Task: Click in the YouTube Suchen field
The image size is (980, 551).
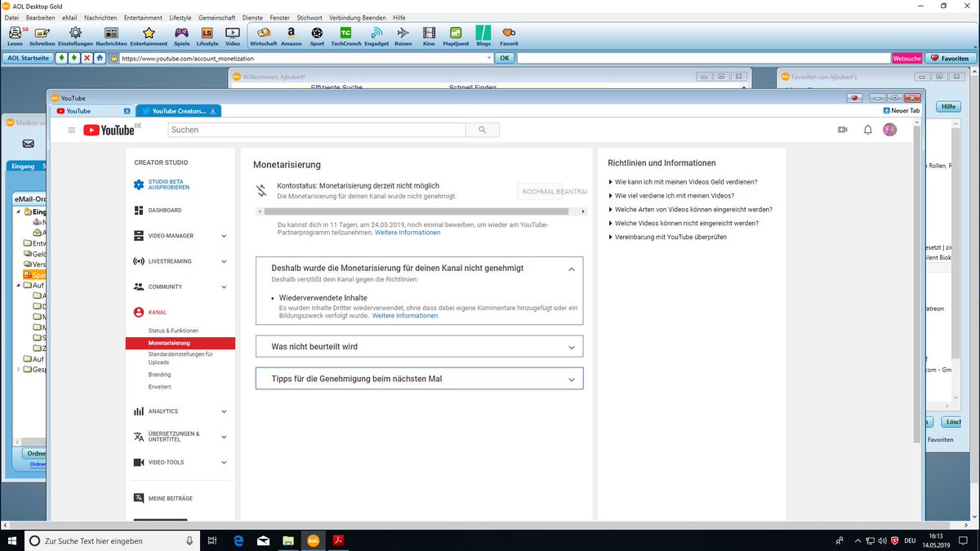Action: click(x=317, y=130)
